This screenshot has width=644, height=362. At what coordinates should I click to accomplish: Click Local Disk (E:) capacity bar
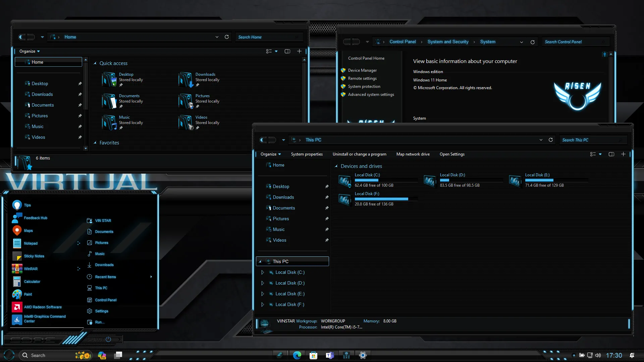coord(556,180)
